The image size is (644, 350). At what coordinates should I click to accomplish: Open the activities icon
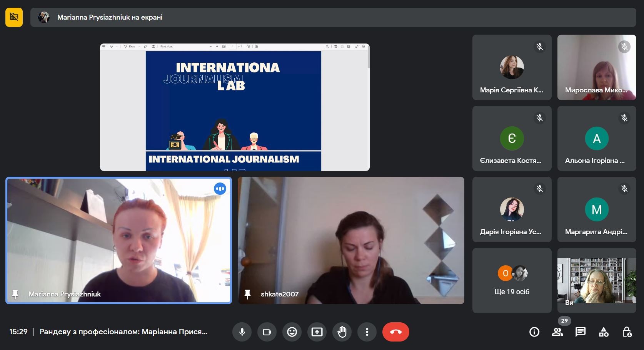[604, 332]
